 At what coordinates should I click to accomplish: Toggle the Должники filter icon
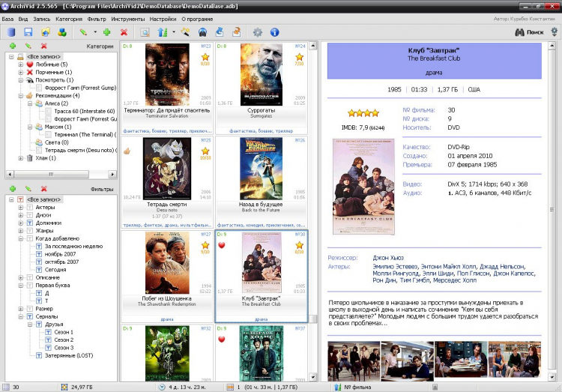tap(30, 223)
